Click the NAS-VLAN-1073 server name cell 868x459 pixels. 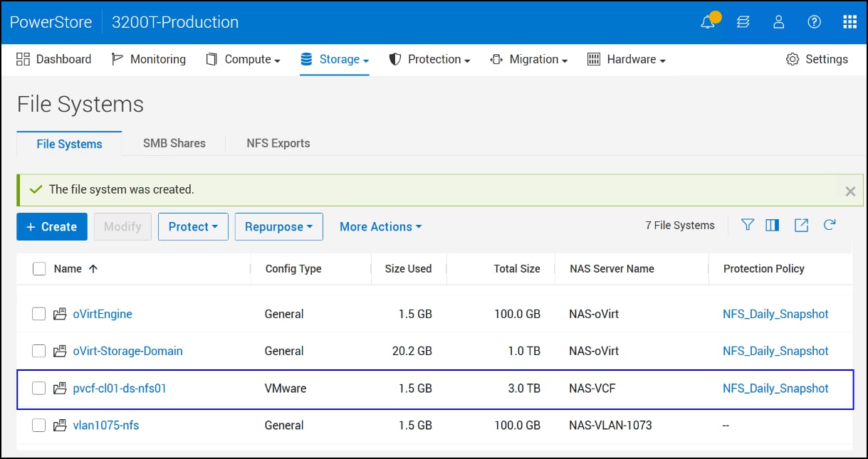610,426
